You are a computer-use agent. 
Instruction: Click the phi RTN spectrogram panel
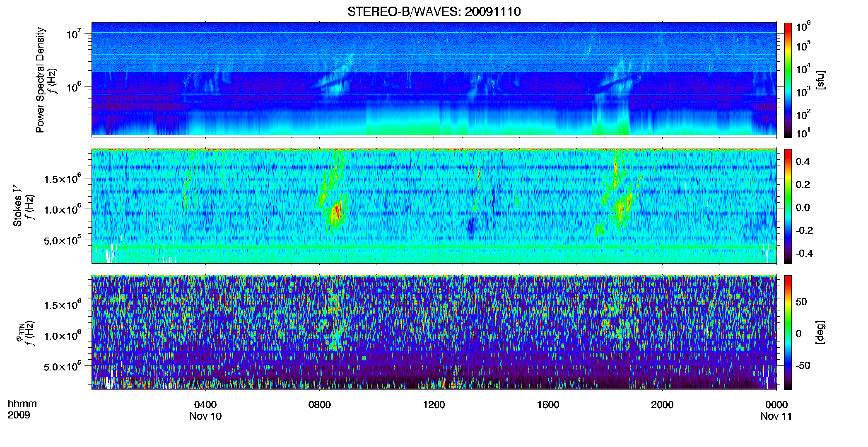[x=434, y=332]
